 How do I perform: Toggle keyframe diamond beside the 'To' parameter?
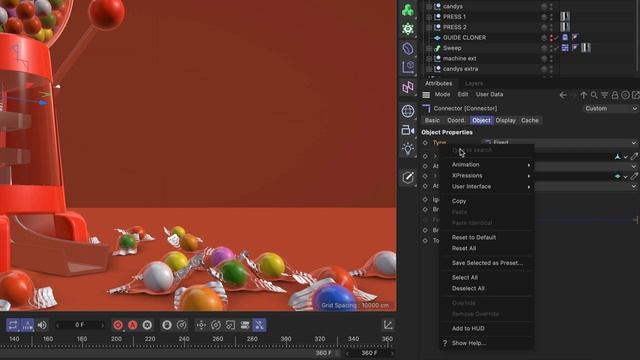pyautogui.click(x=425, y=240)
